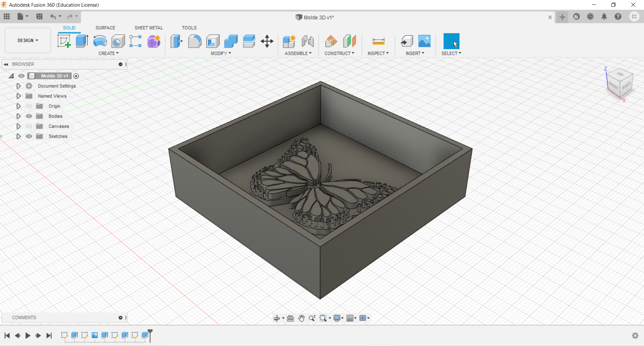The height and width of the screenshot is (346, 644).
Task: Open the Measure tool under Inspect
Action: [x=378, y=41]
